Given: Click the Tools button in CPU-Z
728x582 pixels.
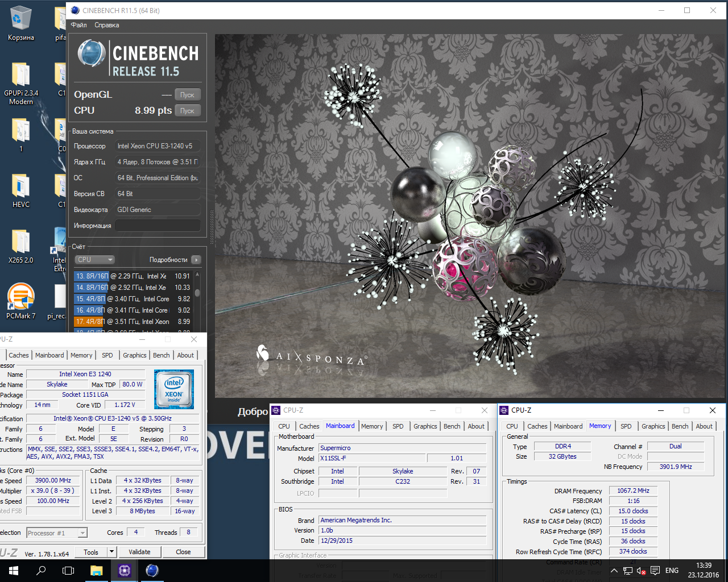Looking at the screenshot, I should coord(91,552).
